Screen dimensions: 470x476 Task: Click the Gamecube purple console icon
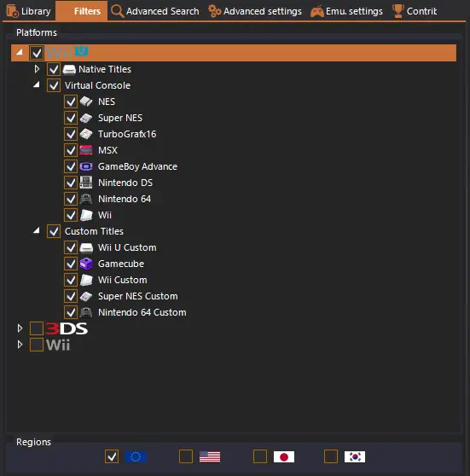pos(86,264)
